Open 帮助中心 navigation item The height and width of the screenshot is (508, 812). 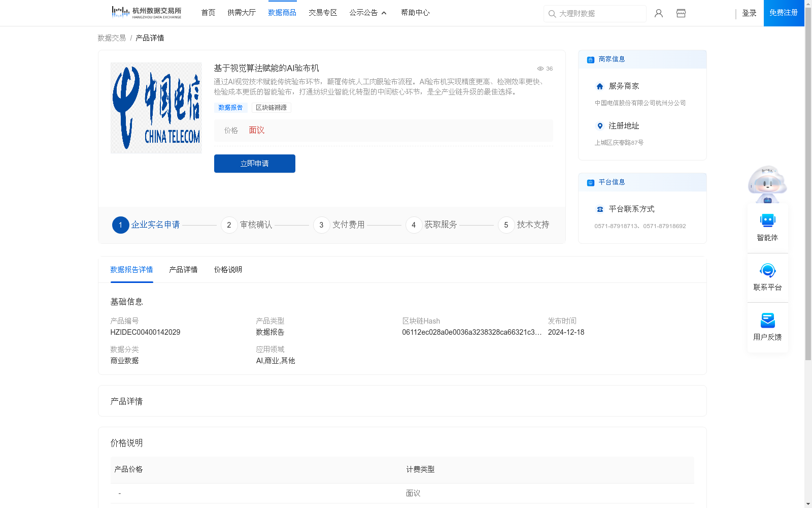pos(415,13)
